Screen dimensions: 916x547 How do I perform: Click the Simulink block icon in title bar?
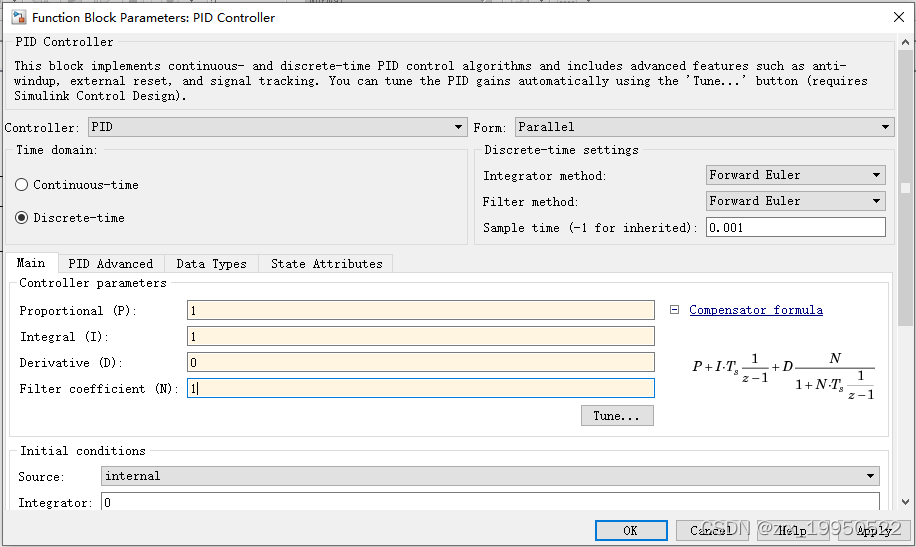point(18,17)
